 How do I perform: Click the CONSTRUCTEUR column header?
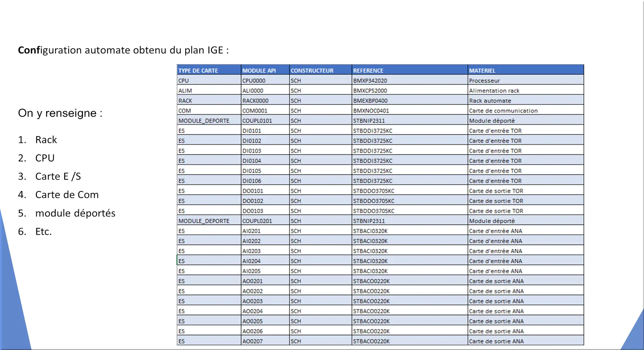pos(320,71)
